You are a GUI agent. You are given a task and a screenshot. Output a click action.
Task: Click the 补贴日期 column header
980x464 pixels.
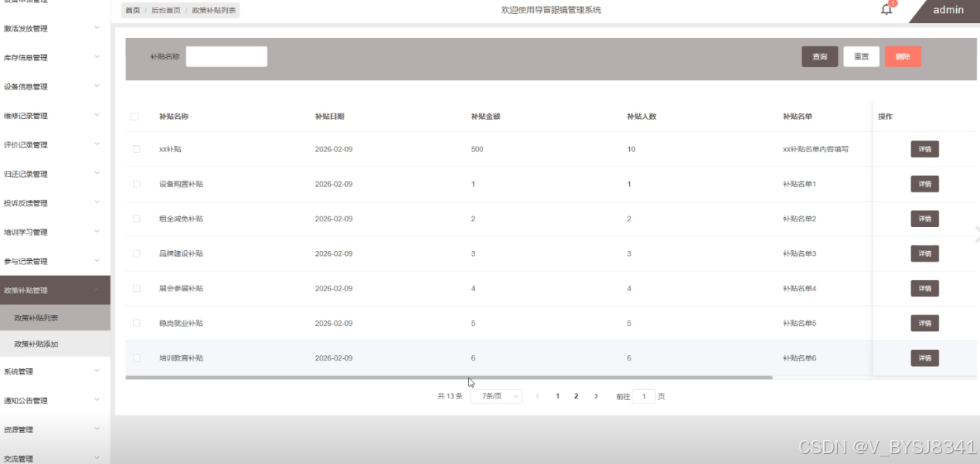(330, 117)
